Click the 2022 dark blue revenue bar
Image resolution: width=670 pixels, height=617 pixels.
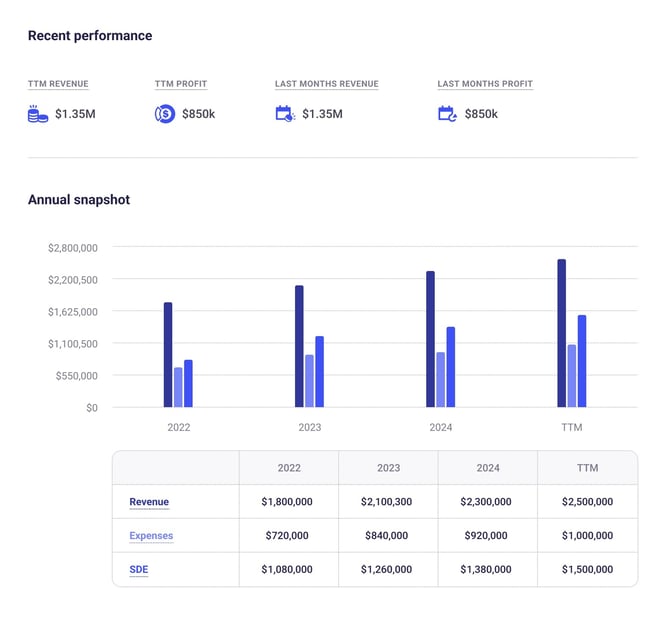coord(168,355)
